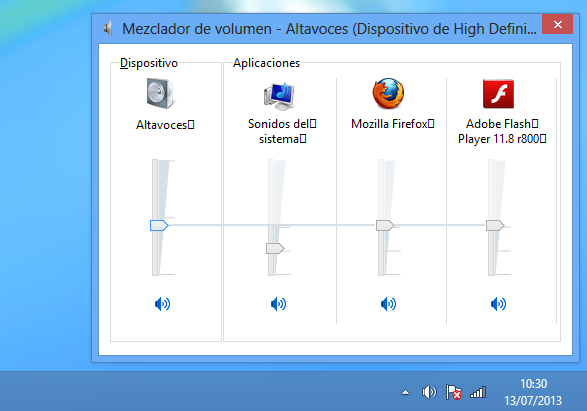Mute Adobe Flash Player audio

pos(499,304)
